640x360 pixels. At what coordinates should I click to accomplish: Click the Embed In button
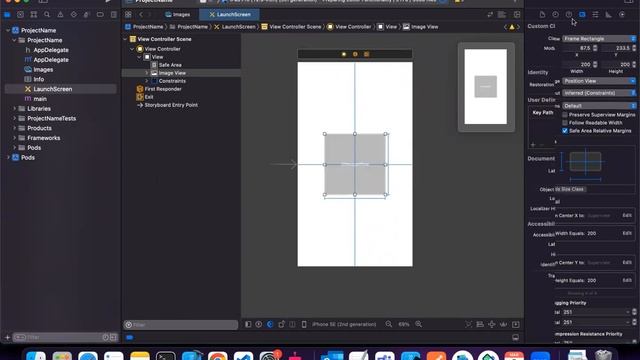coord(516,324)
